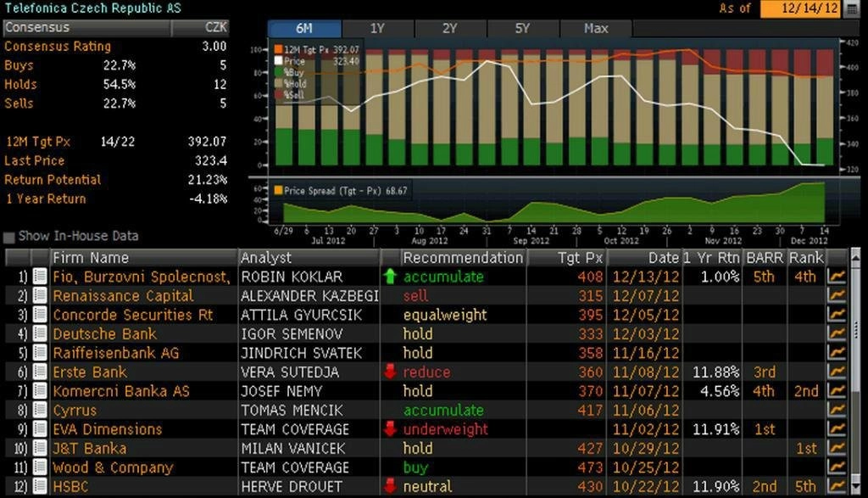Open chart icon in J&T Banka row
Screen dimensions: 868x498
click(837, 448)
